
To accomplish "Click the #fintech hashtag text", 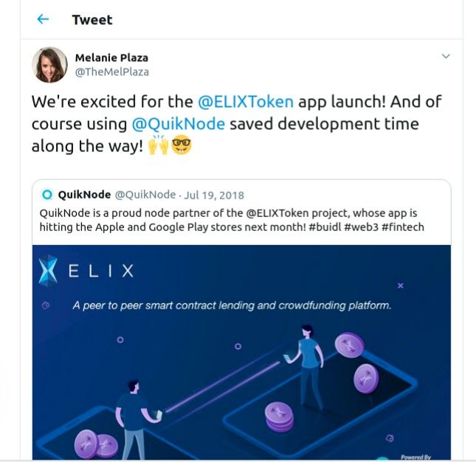I will coord(402,227).
